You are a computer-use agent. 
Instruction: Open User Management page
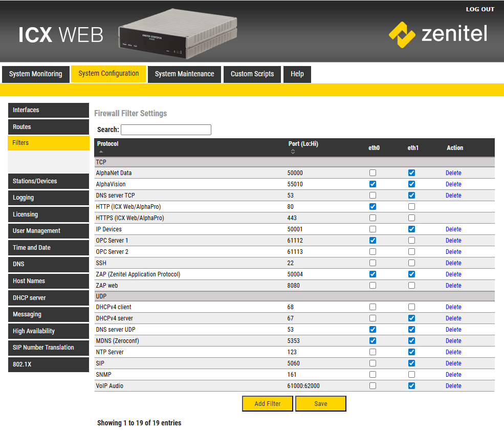click(x=49, y=231)
